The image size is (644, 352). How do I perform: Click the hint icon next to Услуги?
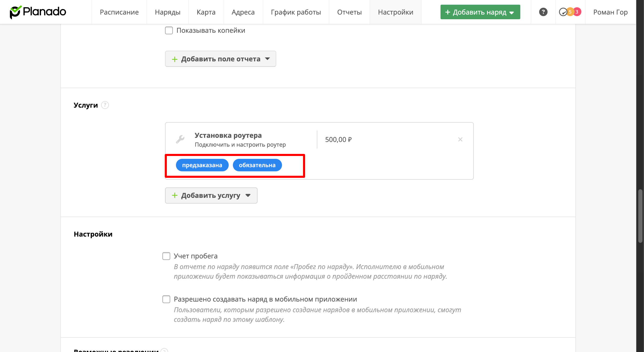[105, 105]
